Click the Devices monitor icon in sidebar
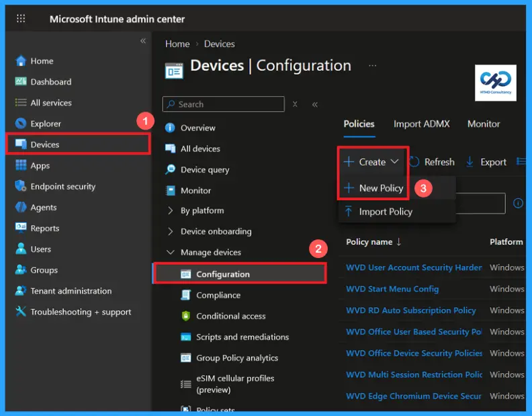Viewport: 532px width, 416px height. click(x=21, y=144)
